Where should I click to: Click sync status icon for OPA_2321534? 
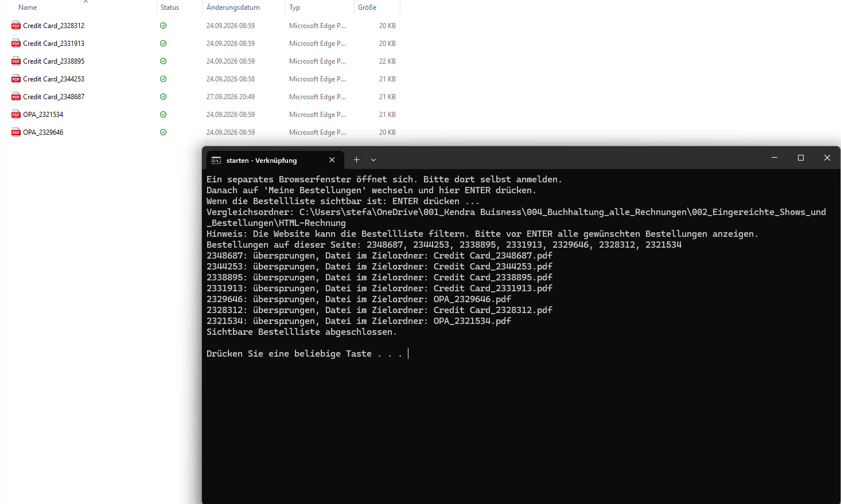[163, 115]
